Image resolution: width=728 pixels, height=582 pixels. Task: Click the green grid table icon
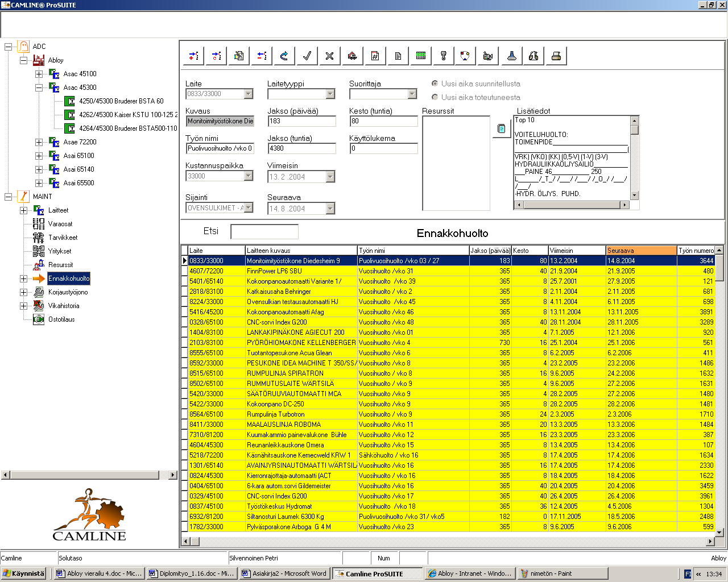421,56
